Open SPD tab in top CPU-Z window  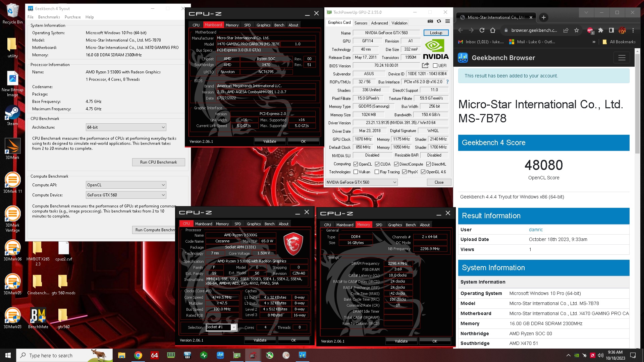click(x=248, y=25)
